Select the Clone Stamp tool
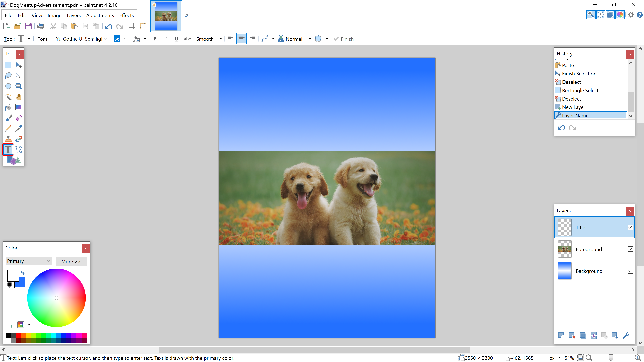This screenshot has width=644, height=362. tap(8, 139)
